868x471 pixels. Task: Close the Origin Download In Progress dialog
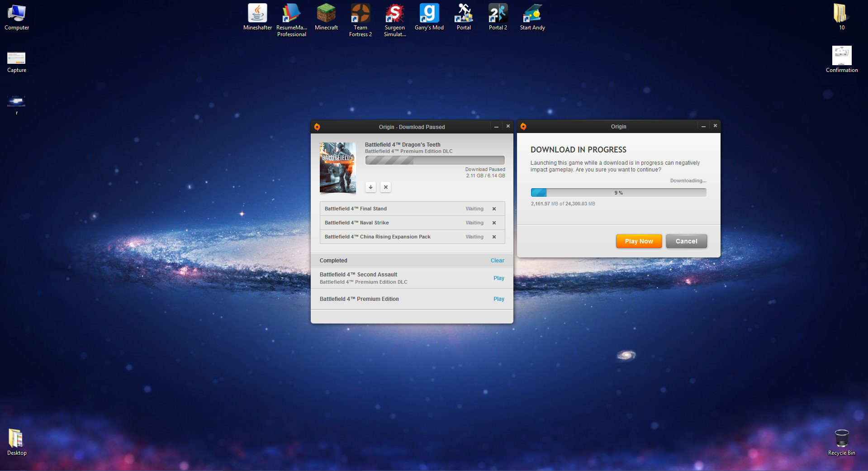pos(715,126)
